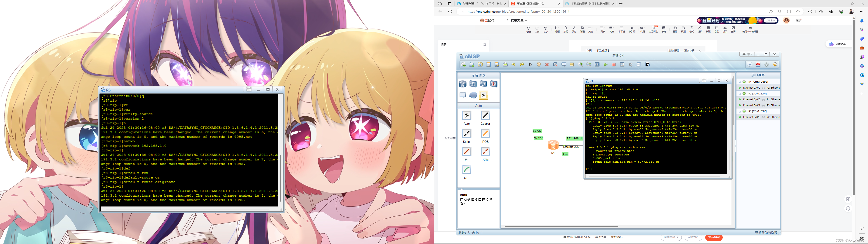Toggle bold formatting in CSDN toolbar
The height and width of the screenshot is (244, 868).
pos(566,29)
